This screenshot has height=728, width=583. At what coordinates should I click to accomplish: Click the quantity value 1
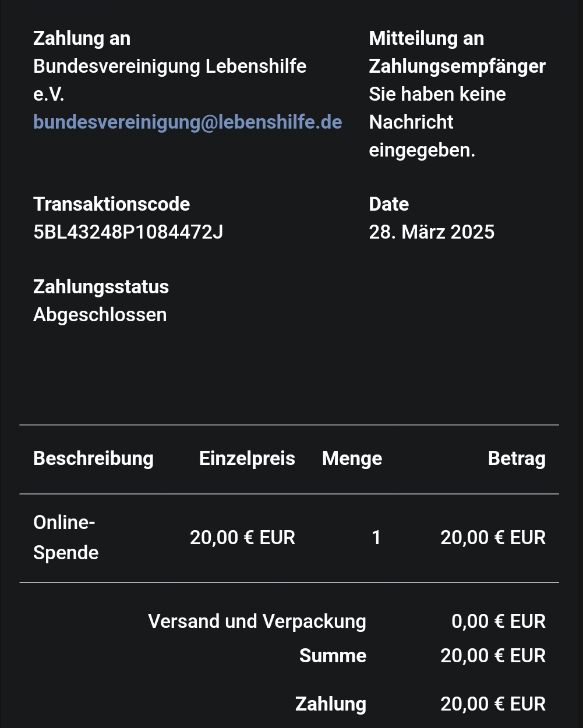click(x=376, y=538)
